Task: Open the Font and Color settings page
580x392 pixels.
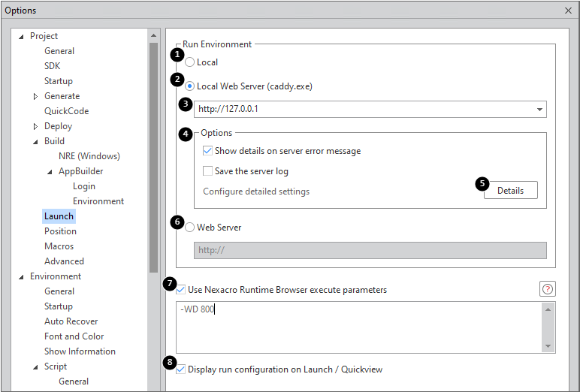Action: tap(74, 336)
